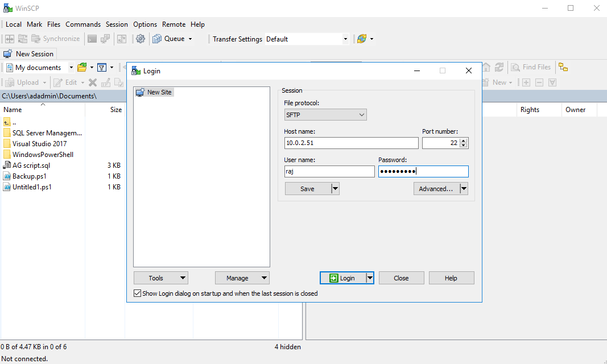Expand the filter icon dropdown arrow
607x364 pixels.
(x=112, y=67)
